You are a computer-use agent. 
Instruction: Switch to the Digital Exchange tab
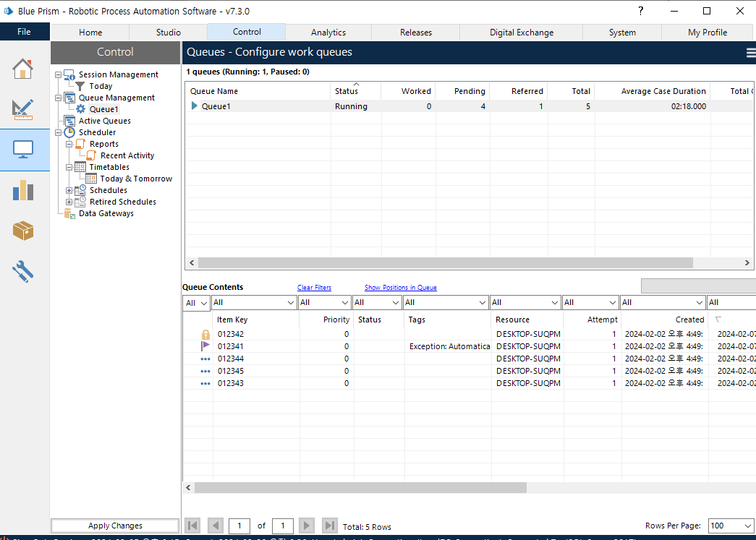point(521,33)
